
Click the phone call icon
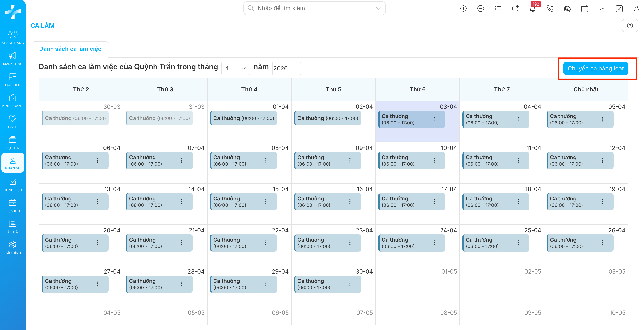(x=550, y=8)
